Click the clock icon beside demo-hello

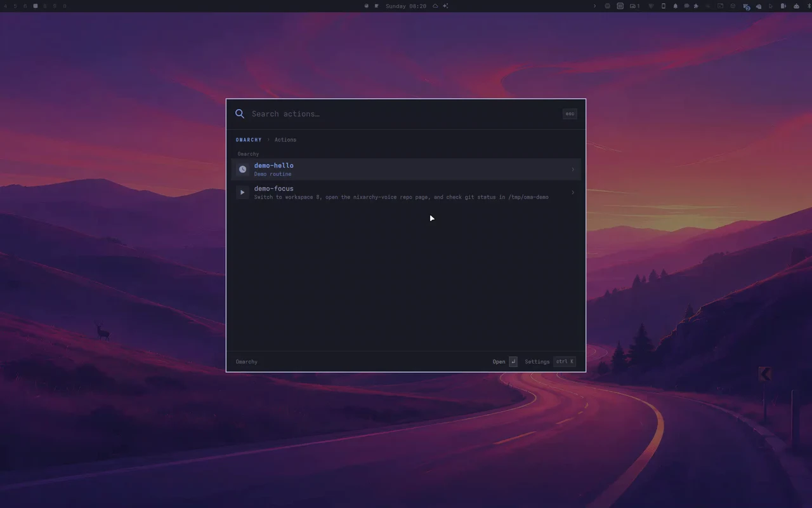[x=242, y=170]
